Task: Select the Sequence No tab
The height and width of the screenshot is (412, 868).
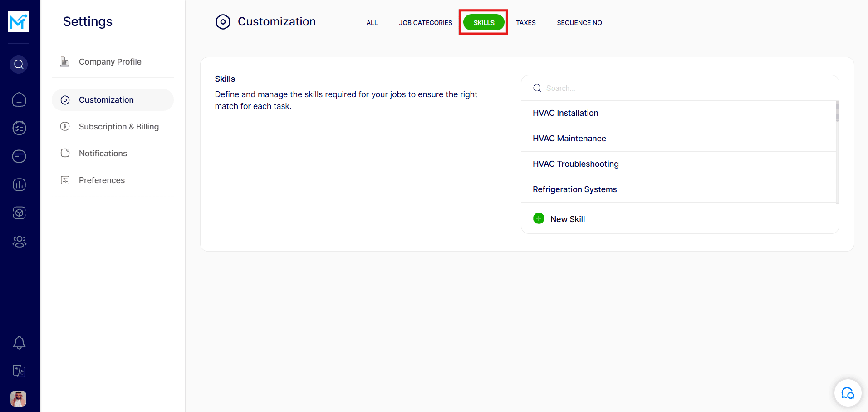Action: (x=579, y=23)
